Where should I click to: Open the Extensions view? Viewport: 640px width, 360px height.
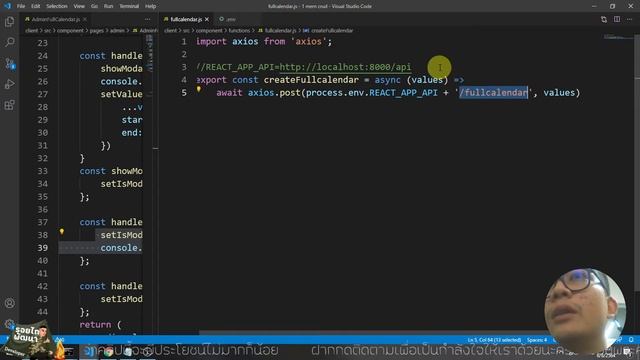tap(9, 105)
